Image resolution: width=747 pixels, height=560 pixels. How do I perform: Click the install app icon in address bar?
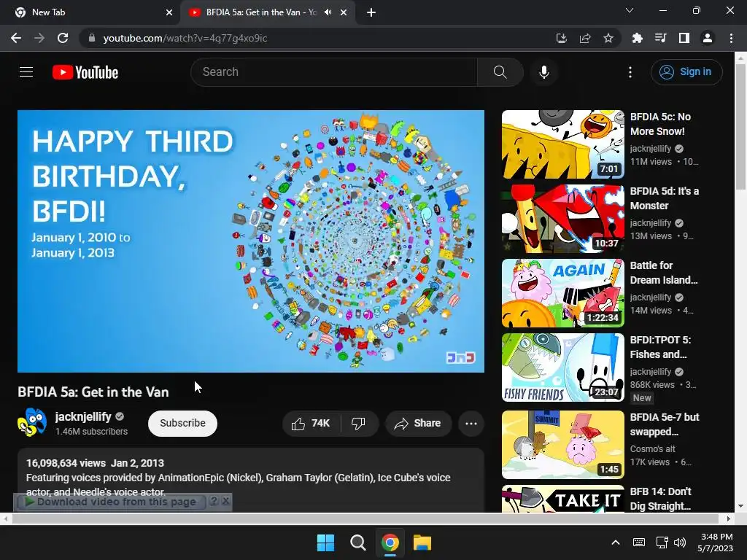tap(561, 38)
